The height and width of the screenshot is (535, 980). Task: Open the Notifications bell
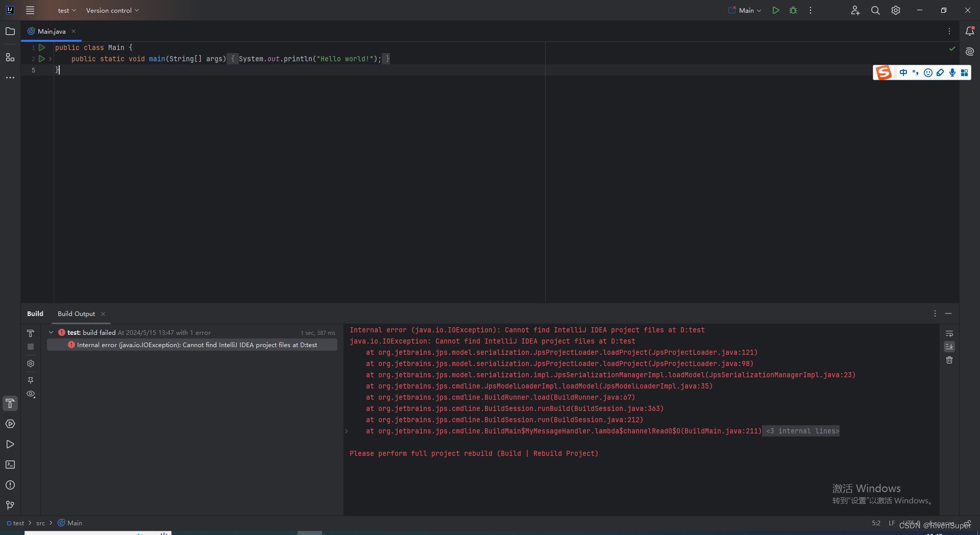coord(970,31)
